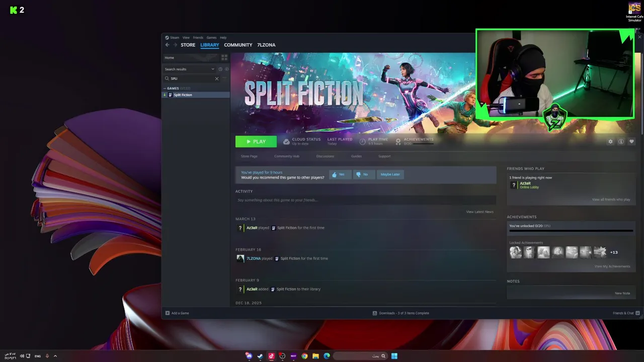Switch to the COMMUNITY tab
This screenshot has width=644, height=362.
pos(238,45)
